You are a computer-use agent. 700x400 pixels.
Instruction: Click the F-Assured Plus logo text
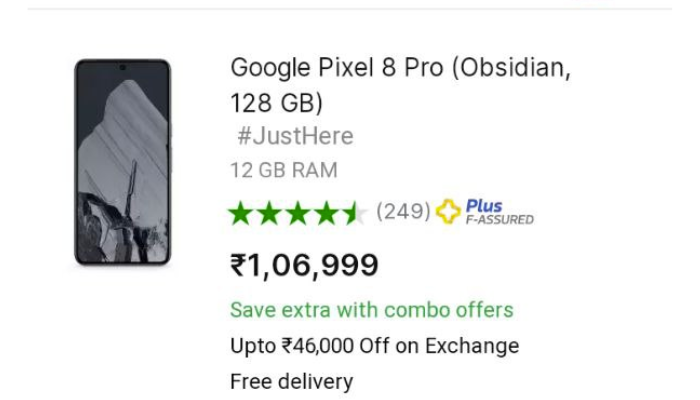[x=500, y=212]
